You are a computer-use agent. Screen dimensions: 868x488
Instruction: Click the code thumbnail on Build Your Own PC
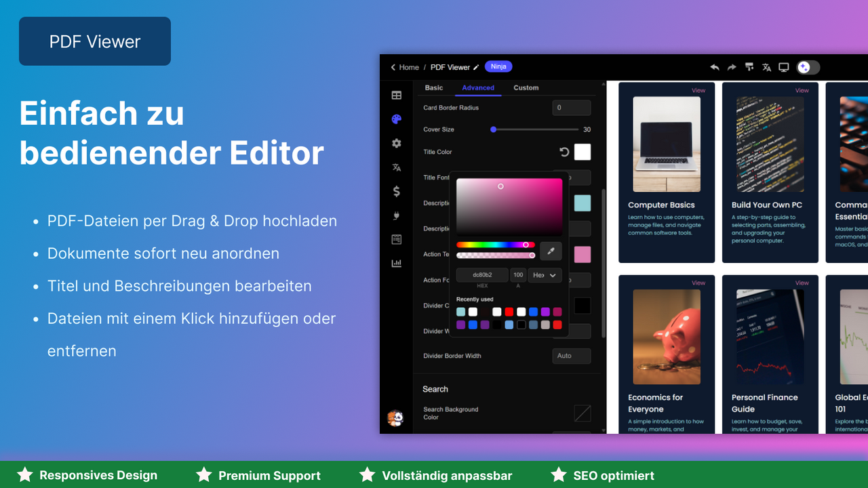(x=770, y=144)
